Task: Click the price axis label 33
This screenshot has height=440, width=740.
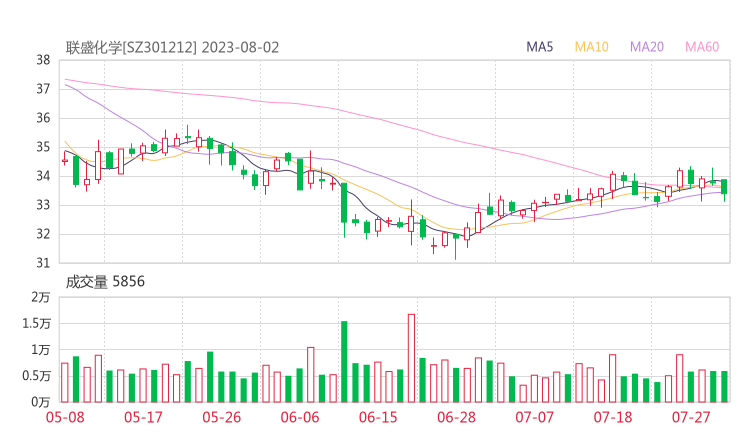Action: point(43,205)
